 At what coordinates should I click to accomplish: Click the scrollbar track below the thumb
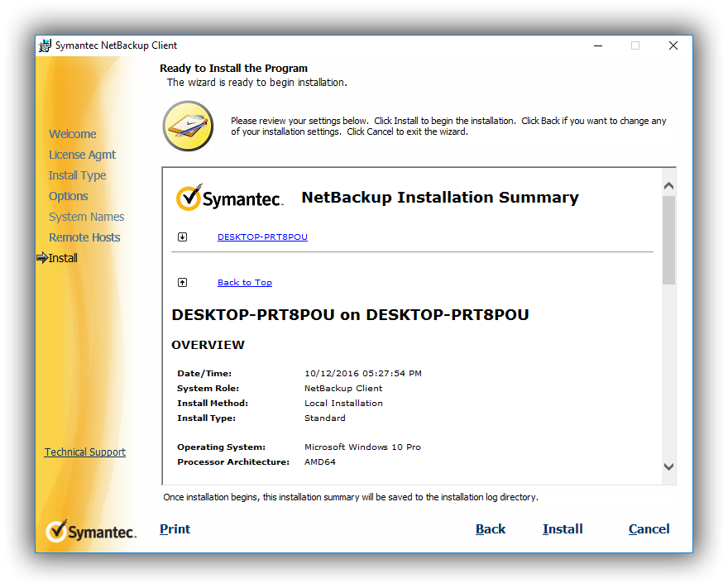(x=668, y=371)
